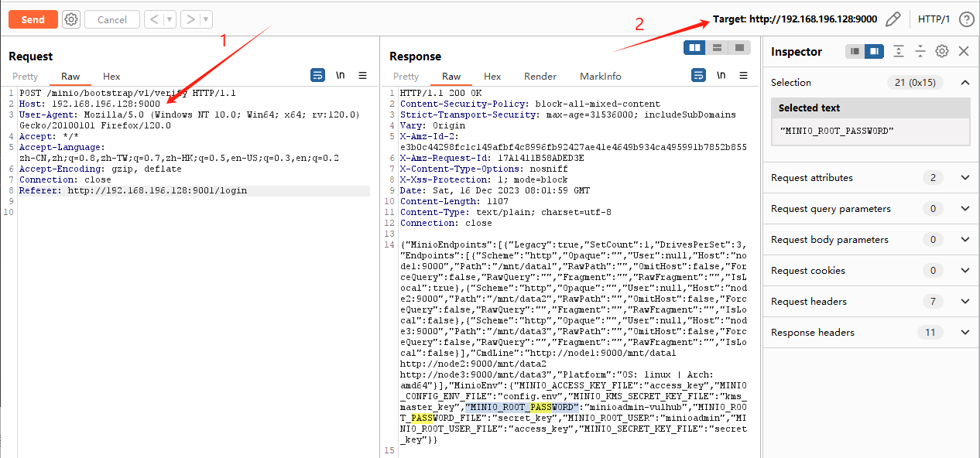The width and height of the screenshot is (980, 458).
Task: Dock Inspector on the left side
Action: [855, 51]
